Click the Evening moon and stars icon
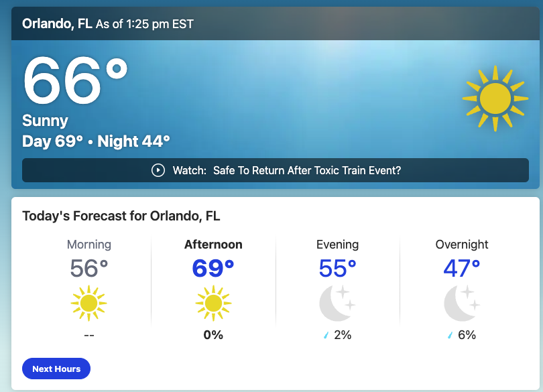543x392 pixels. [x=337, y=303]
